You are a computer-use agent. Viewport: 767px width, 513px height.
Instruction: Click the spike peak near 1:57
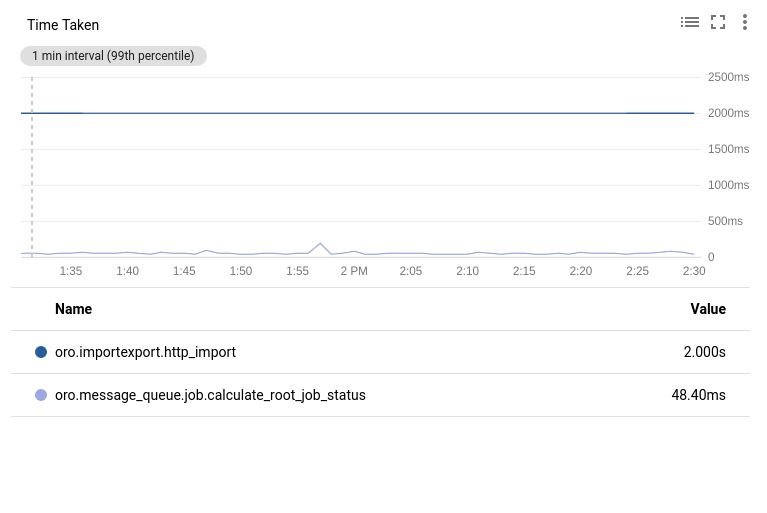(321, 243)
